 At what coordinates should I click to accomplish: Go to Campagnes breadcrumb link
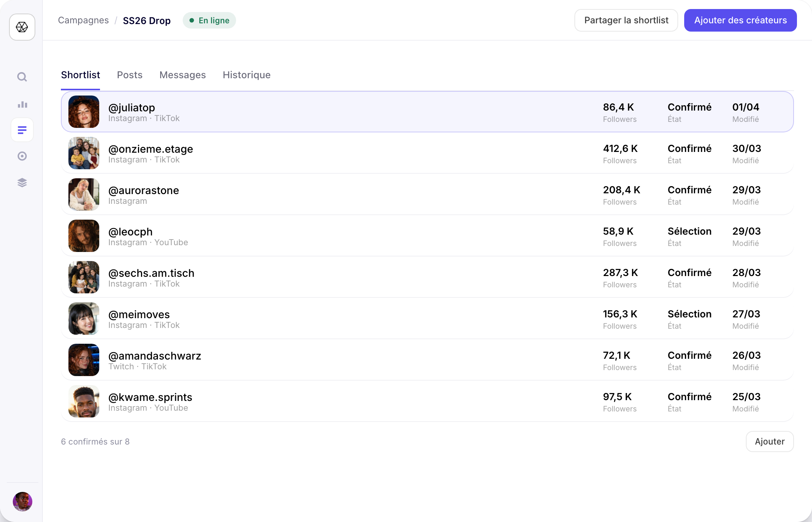[x=83, y=20]
